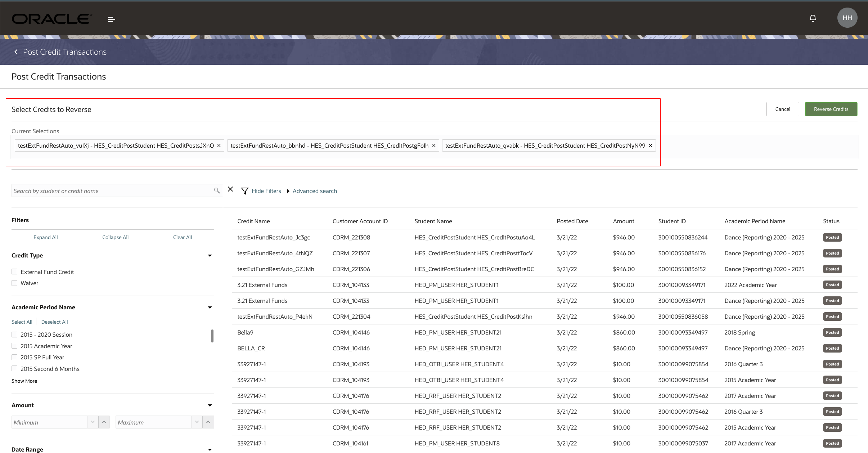Check the External Fund Credit checkbox
868x453 pixels.
[14, 272]
